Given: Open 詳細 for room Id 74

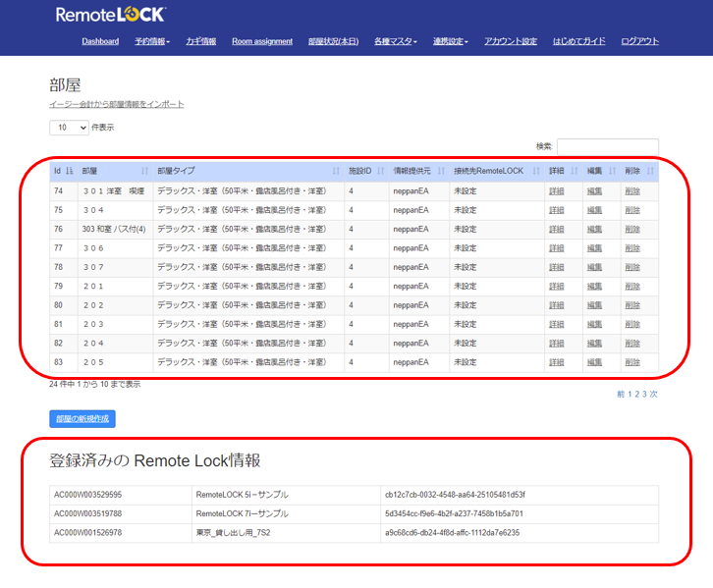Looking at the screenshot, I should pyautogui.click(x=557, y=191).
